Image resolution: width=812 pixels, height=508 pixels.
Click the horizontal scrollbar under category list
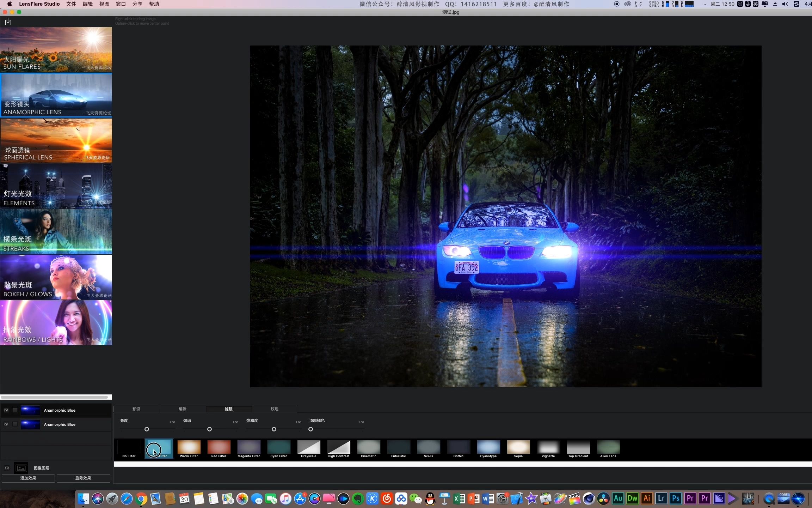(55, 397)
